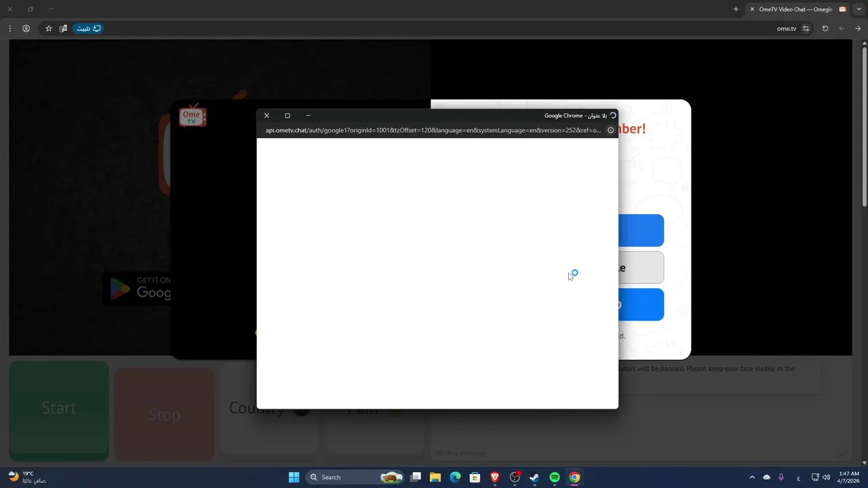Close the OmeTV Video Chat tab

pos(752,9)
